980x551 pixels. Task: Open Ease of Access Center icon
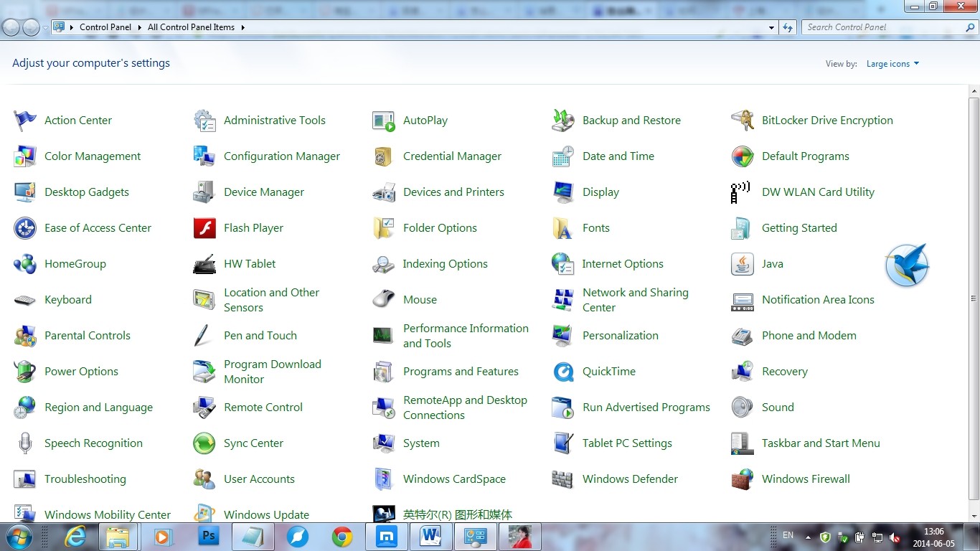[25, 228]
